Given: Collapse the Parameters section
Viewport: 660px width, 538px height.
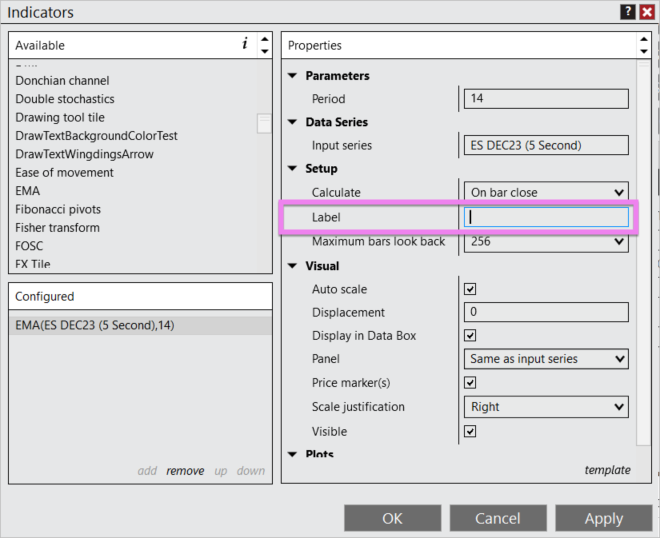Looking at the screenshot, I should pyautogui.click(x=293, y=76).
